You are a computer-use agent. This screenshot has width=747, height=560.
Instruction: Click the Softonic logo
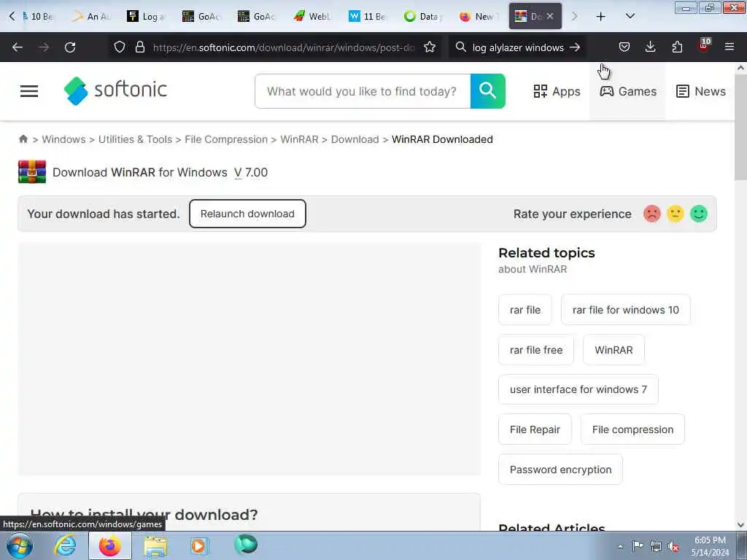[115, 90]
